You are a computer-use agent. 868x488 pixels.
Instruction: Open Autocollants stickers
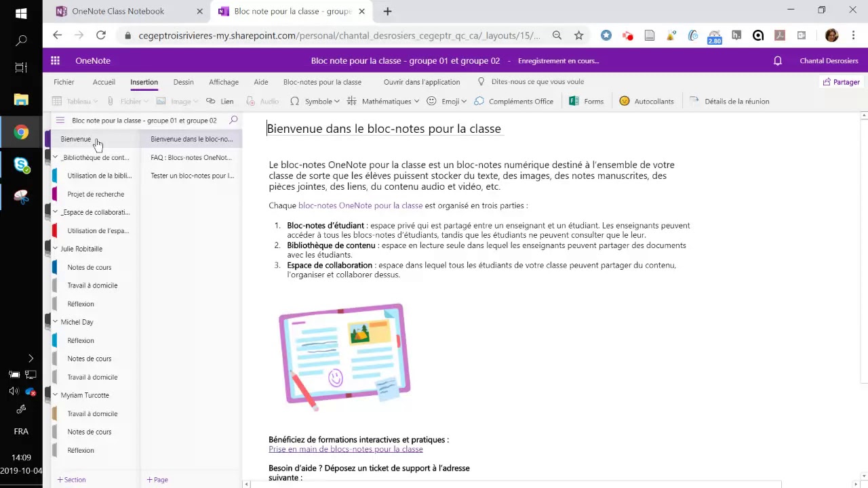[x=646, y=101]
